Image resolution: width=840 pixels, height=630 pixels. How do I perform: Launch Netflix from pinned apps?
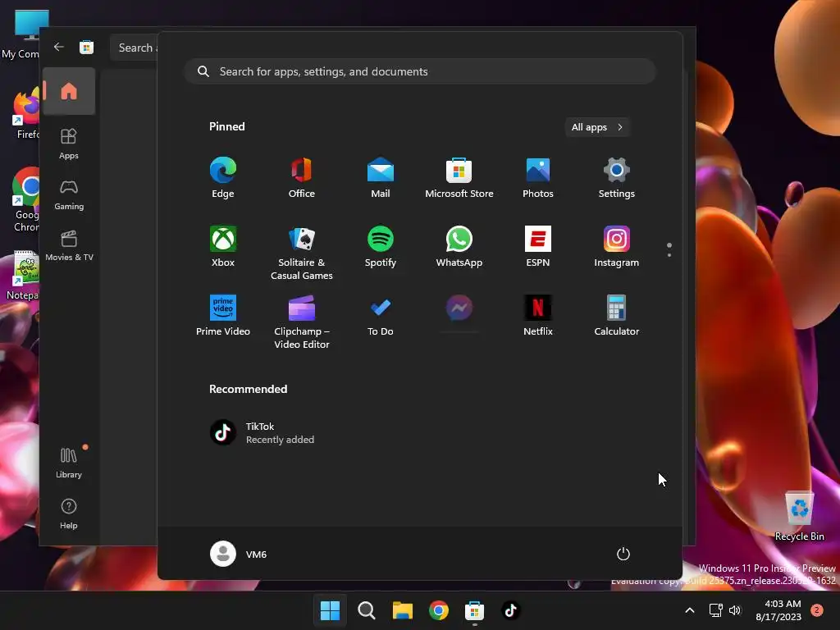[538, 316]
